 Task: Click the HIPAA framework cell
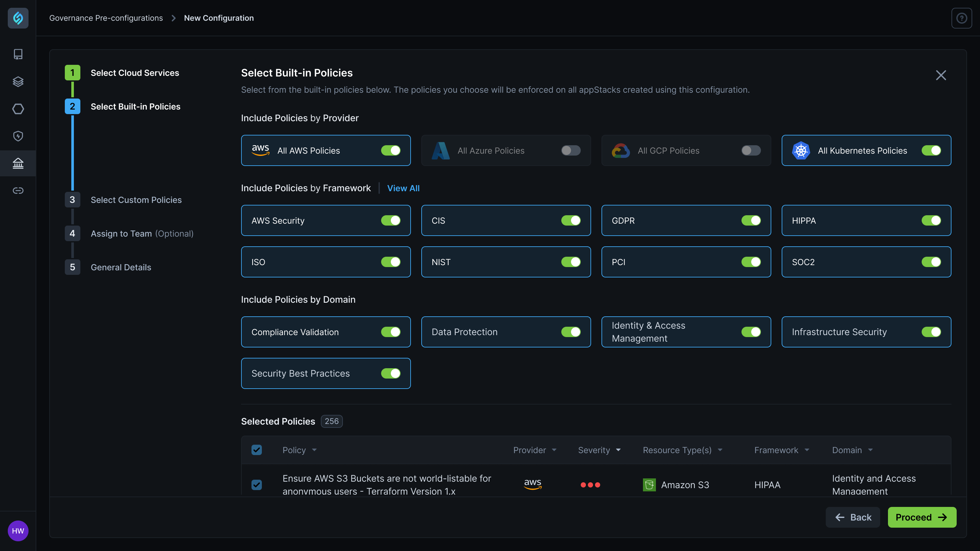click(x=767, y=485)
